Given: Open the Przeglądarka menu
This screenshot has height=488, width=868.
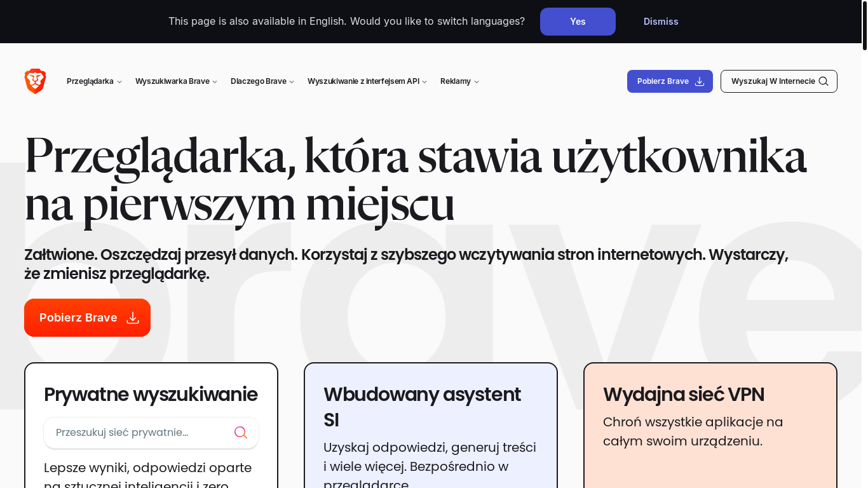Looking at the screenshot, I should click(94, 81).
